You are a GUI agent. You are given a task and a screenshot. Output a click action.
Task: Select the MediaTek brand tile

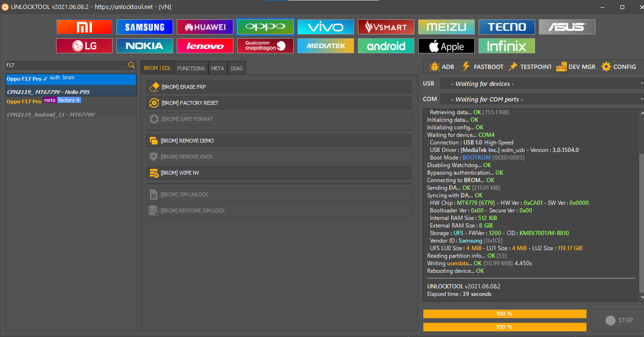coord(326,46)
